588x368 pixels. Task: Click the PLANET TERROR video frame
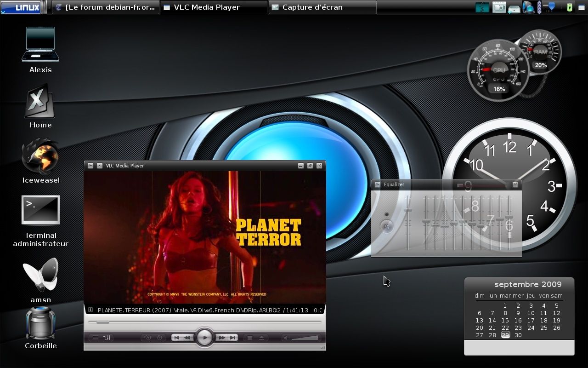coord(205,237)
